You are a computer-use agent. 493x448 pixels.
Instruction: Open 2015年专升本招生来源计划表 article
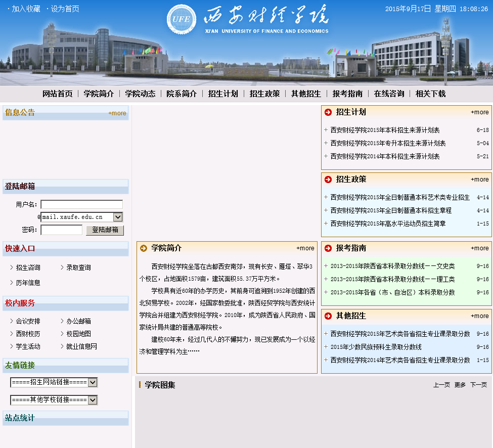(x=388, y=144)
